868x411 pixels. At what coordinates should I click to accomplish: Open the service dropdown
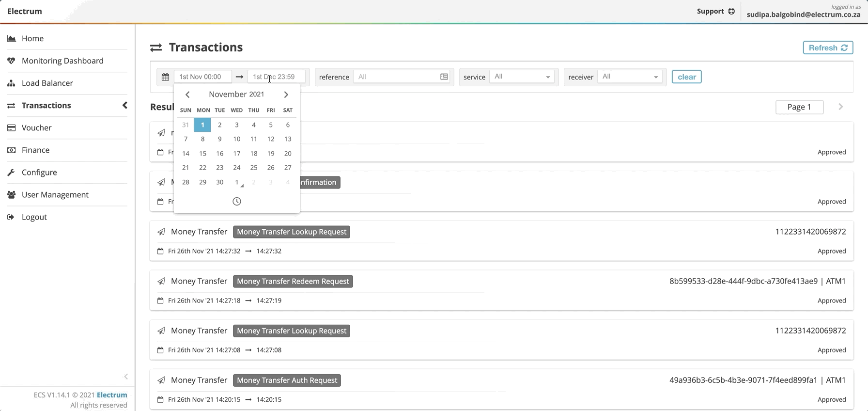pyautogui.click(x=522, y=77)
